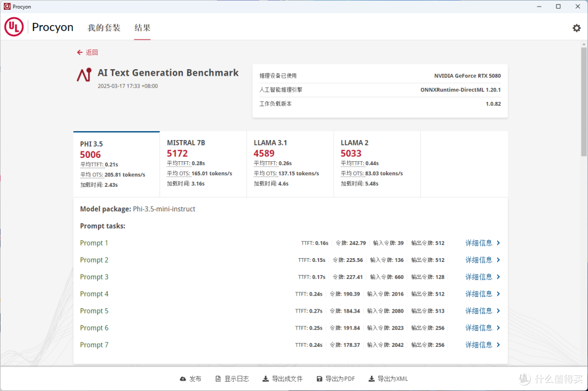The width and height of the screenshot is (588, 391).
Task: Switch to 结果 tab
Action: click(x=142, y=28)
